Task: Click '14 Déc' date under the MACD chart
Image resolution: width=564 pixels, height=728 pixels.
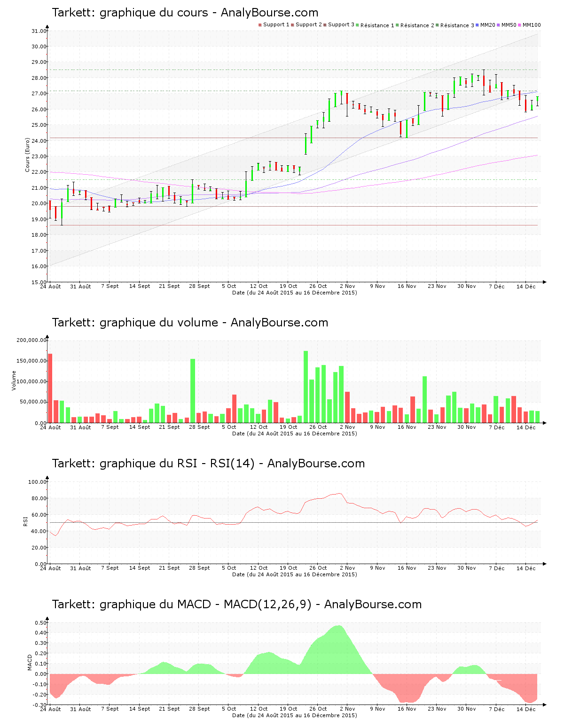Action: (x=526, y=709)
